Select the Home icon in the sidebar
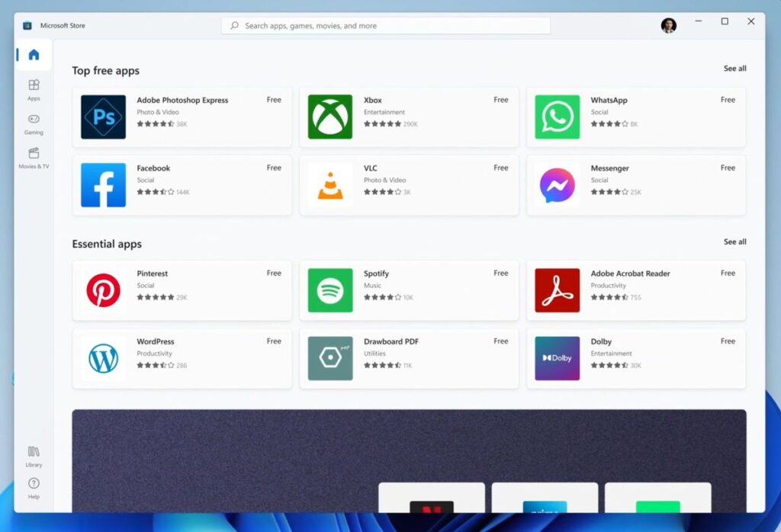 pos(33,54)
